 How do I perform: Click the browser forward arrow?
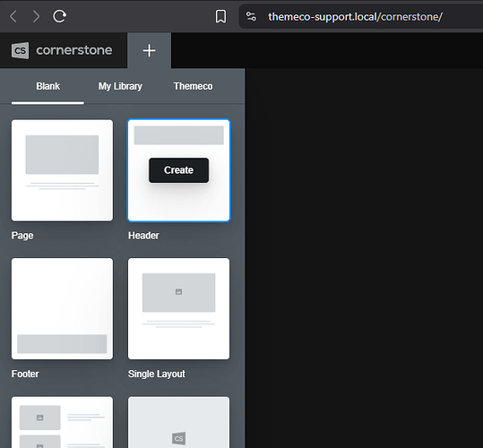point(37,16)
